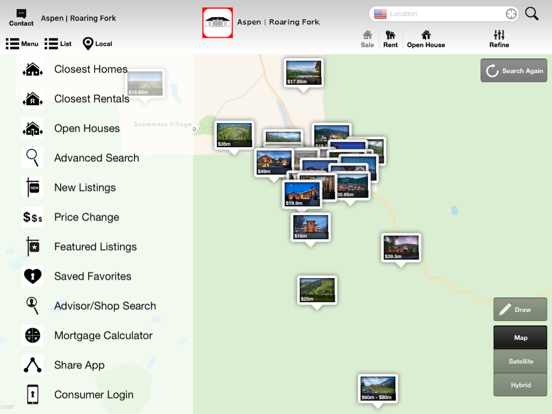The image size is (552, 414).
Task: Click the Price Change dollar icon
Action: (x=33, y=217)
